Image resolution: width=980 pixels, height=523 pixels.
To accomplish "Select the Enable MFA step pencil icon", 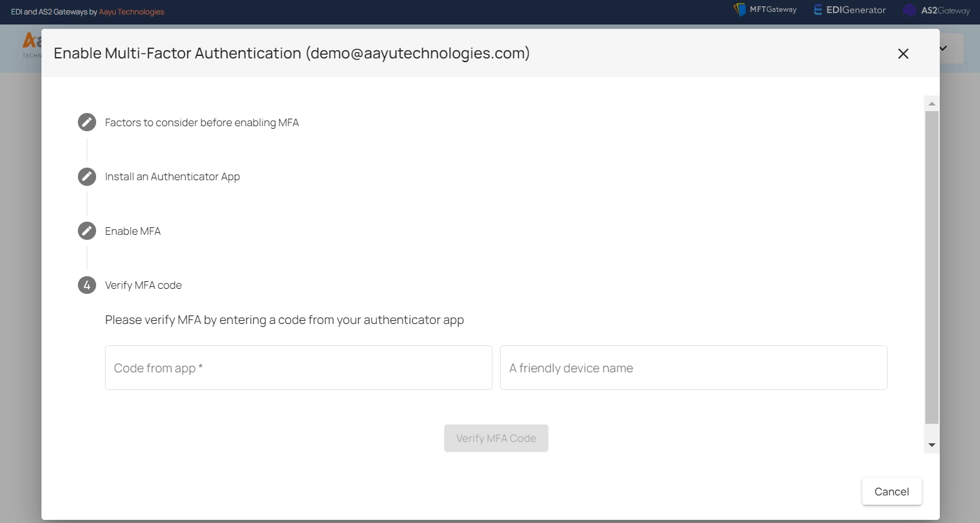I will coord(87,230).
